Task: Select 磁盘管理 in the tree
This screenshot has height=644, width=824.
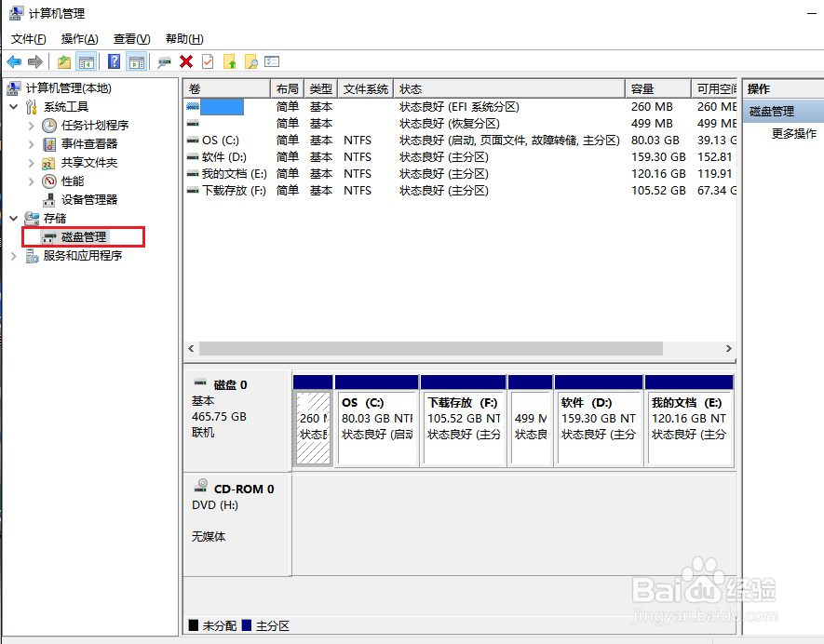Action: point(84,237)
